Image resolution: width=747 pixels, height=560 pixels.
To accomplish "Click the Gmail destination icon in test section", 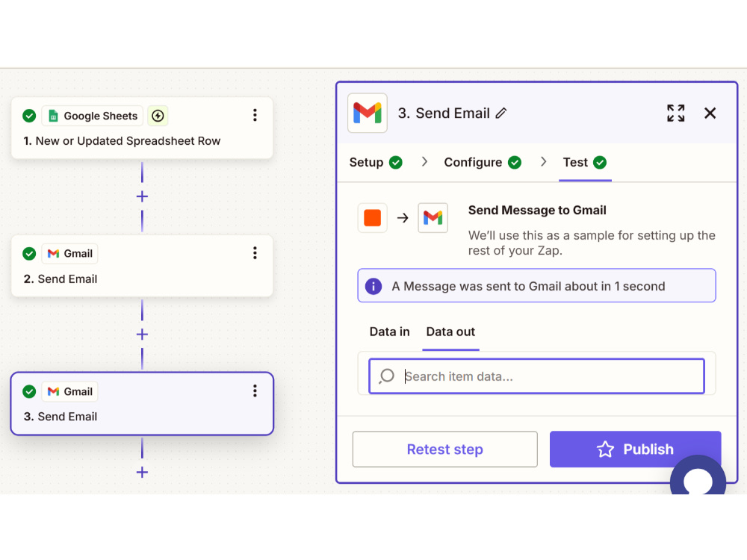I will [433, 217].
